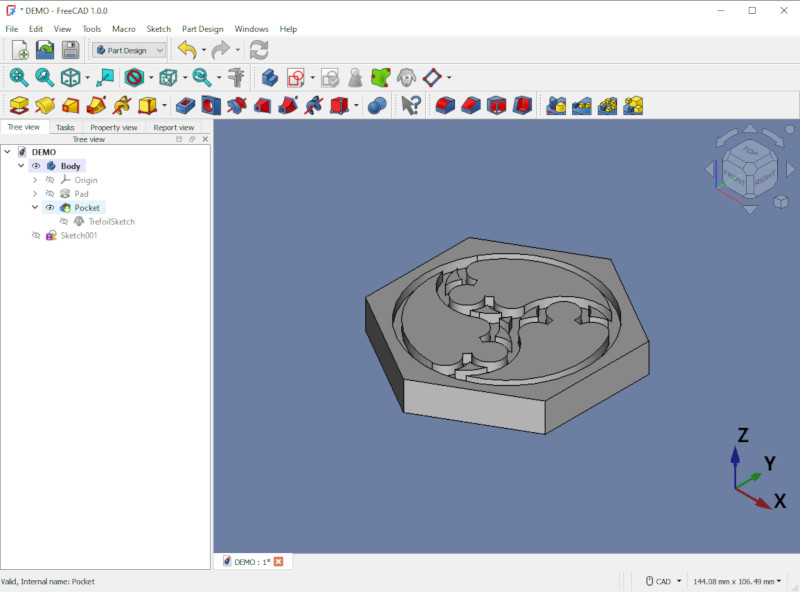Close the DEMO : 1 document tab
Screen dimensions: 800x592
pyautogui.click(x=278, y=561)
